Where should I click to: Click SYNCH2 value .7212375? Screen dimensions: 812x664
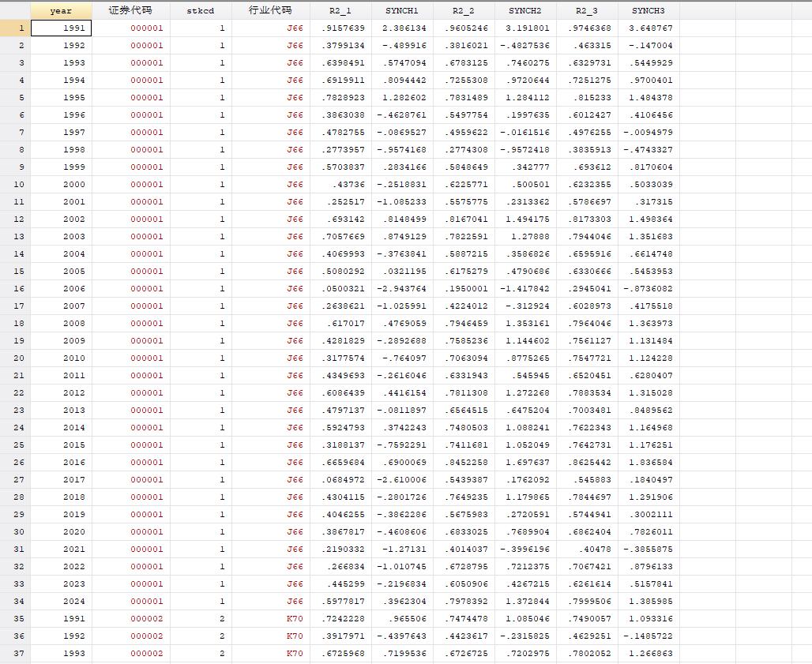point(525,567)
